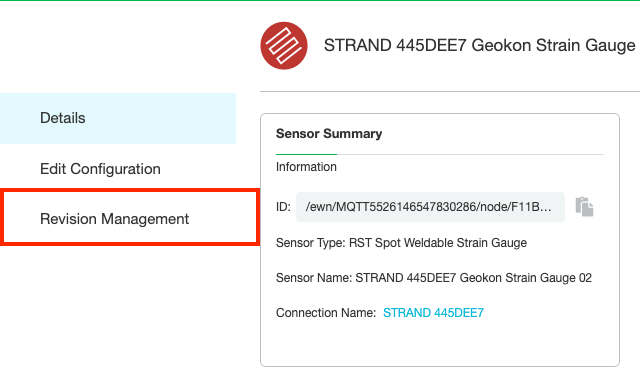Click the /ewn/MQTT sensor ID path field
The image size is (640, 386).
[x=430, y=207]
